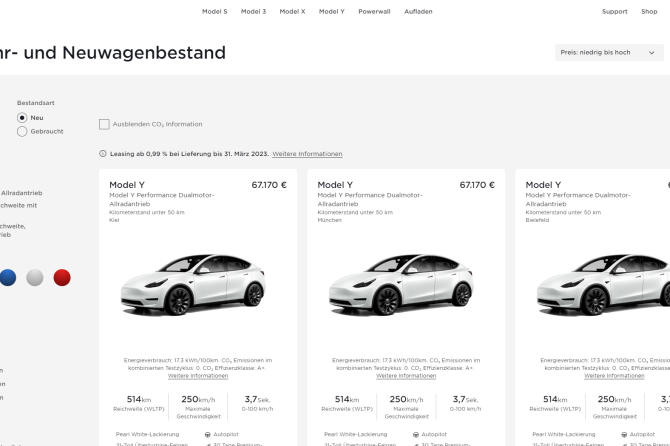Open 'Weitere Informationen' next to the leasing notice
Viewport: 670px width, 446px height.
(x=307, y=154)
